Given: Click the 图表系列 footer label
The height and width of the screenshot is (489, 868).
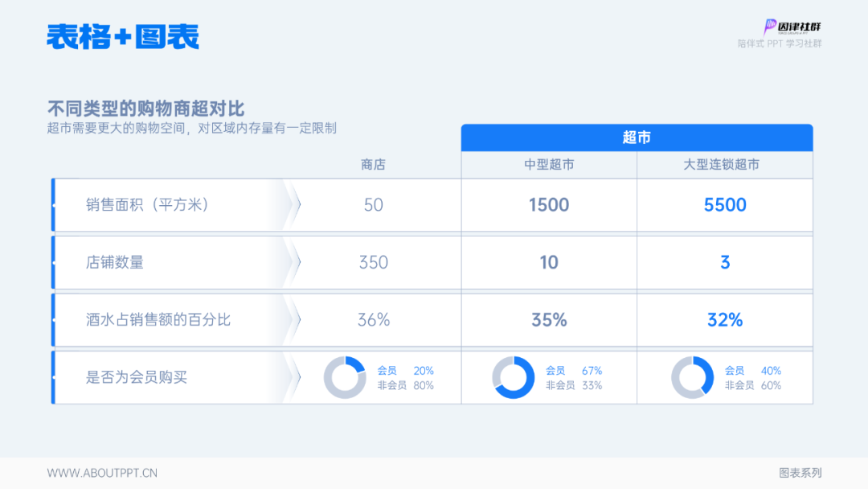Looking at the screenshot, I should click(x=800, y=473).
